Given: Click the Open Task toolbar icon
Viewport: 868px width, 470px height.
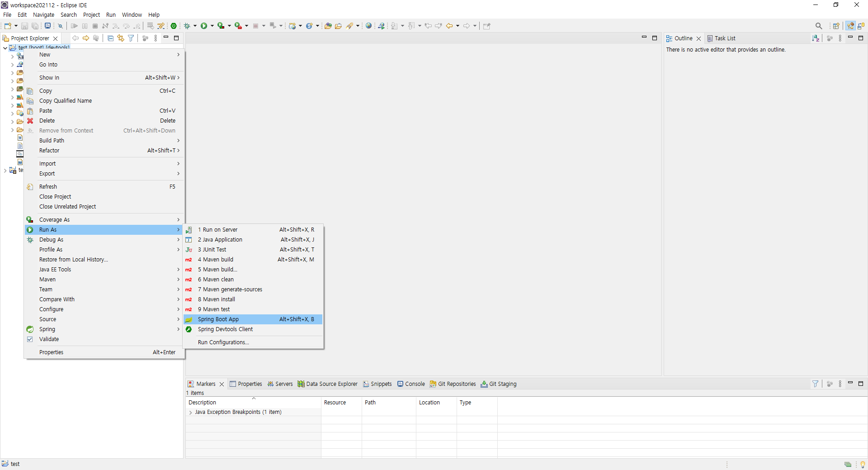Looking at the screenshot, I should tap(338, 26).
